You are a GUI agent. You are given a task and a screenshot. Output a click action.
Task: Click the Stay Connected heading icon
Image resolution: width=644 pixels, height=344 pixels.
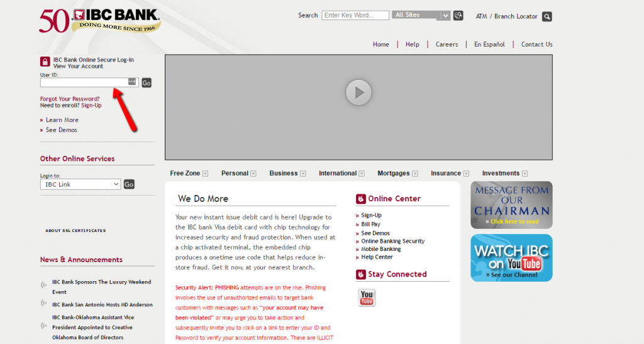(360, 274)
